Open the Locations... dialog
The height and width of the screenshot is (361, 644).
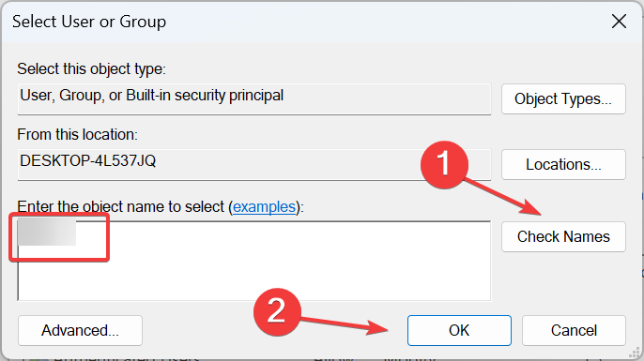pyautogui.click(x=563, y=164)
